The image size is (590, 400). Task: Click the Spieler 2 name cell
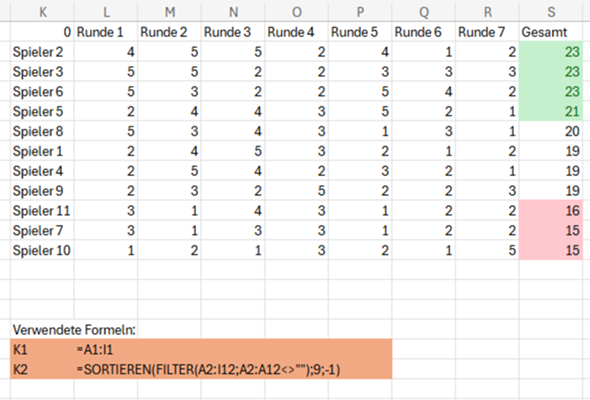42,52
